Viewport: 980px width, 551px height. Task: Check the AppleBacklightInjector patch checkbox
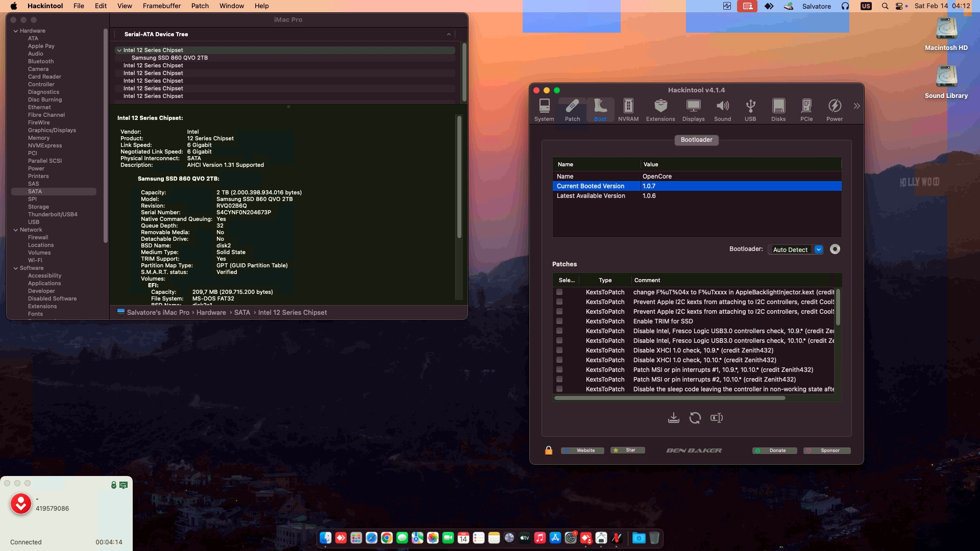pos(559,292)
